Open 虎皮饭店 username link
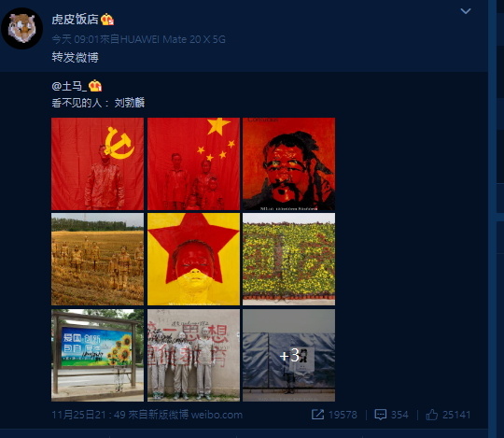 (x=76, y=20)
